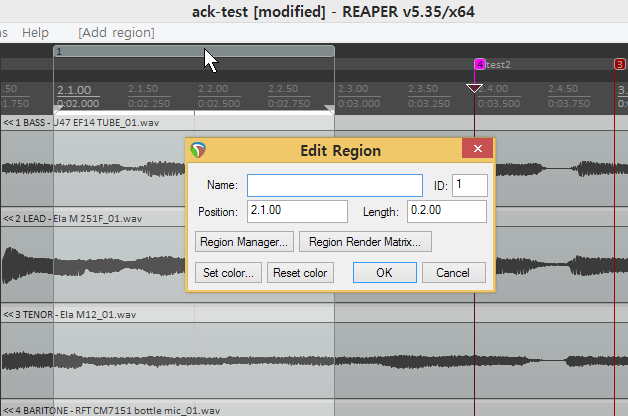Select region 1 bar in the ruler
The height and width of the screenshot is (416, 628).
pos(194,51)
